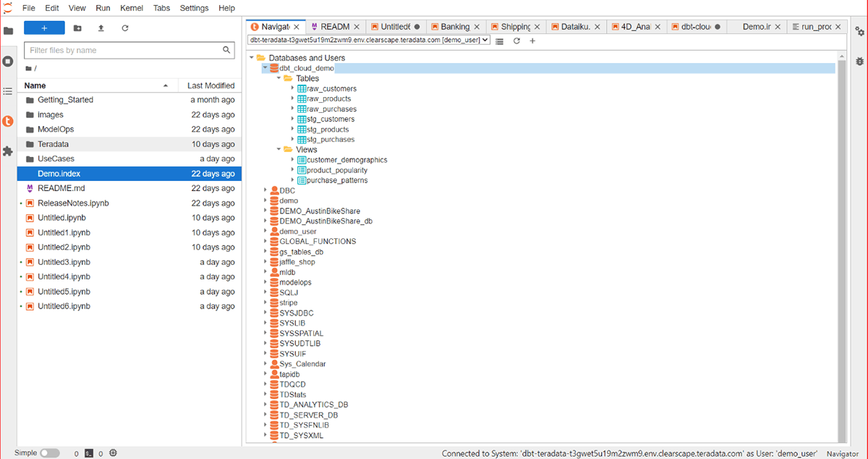This screenshot has height=459, width=868.
Task: Open the Teradata sidebar panel icon
Action: click(8, 121)
